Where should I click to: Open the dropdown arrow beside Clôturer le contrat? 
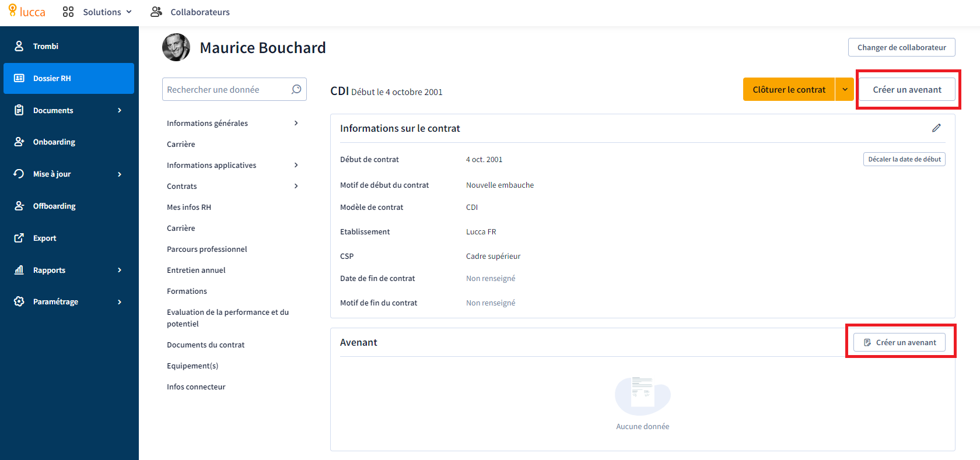(x=845, y=89)
